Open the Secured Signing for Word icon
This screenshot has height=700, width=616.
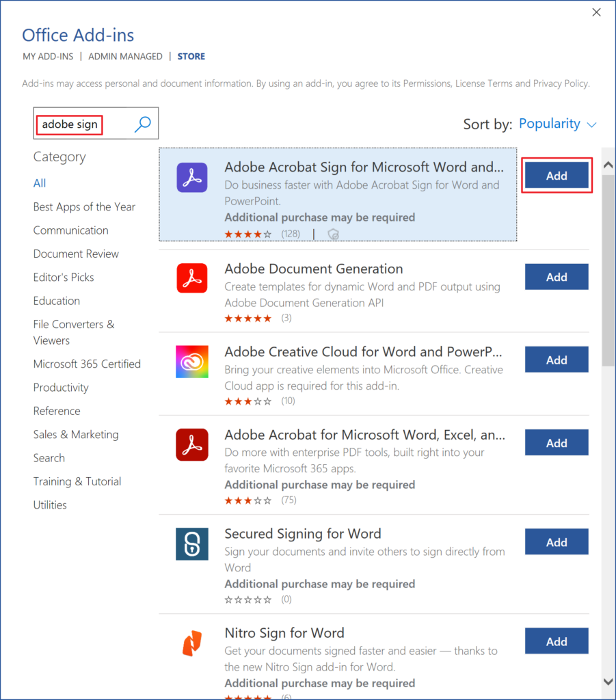pyautogui.click(x=192, y=543)
